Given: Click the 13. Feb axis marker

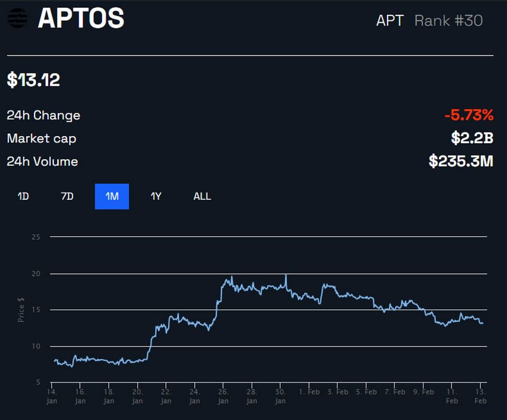Looking at the screenshot, I should (x=481, y=396).
